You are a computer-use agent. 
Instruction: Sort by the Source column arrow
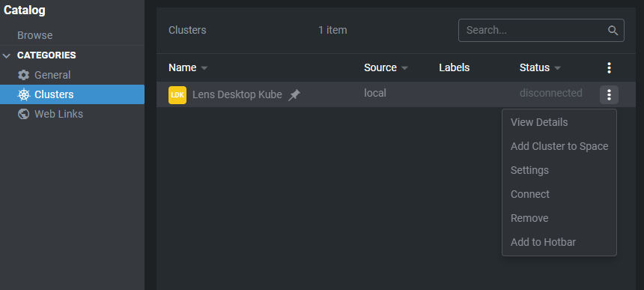click(404, 68)
